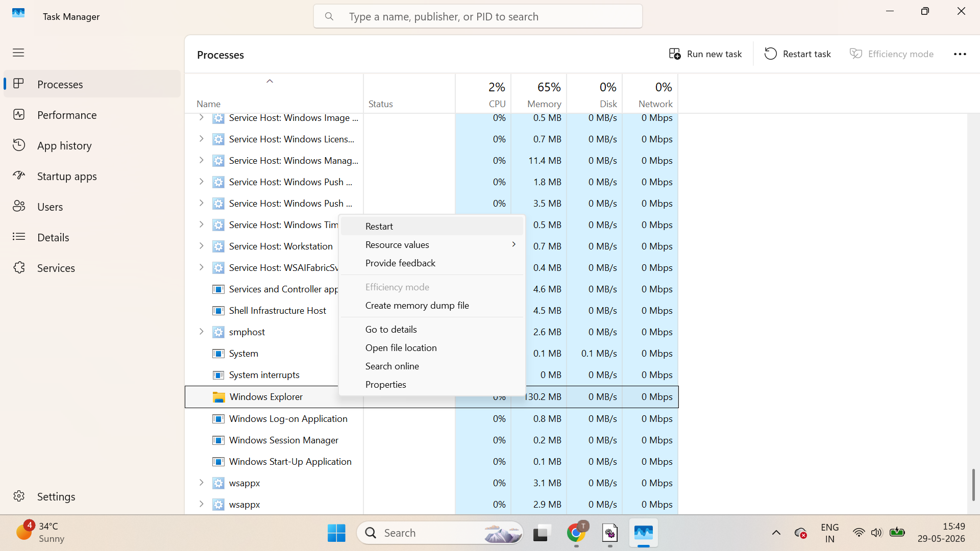The width and height of the screenshot is (980, 551).
Task: Click the Processes sidebar icon
Action: coord(19,84)
